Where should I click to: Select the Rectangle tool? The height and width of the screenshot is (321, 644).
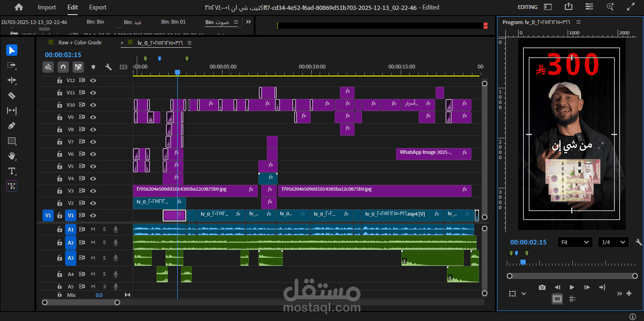point(12,141)
